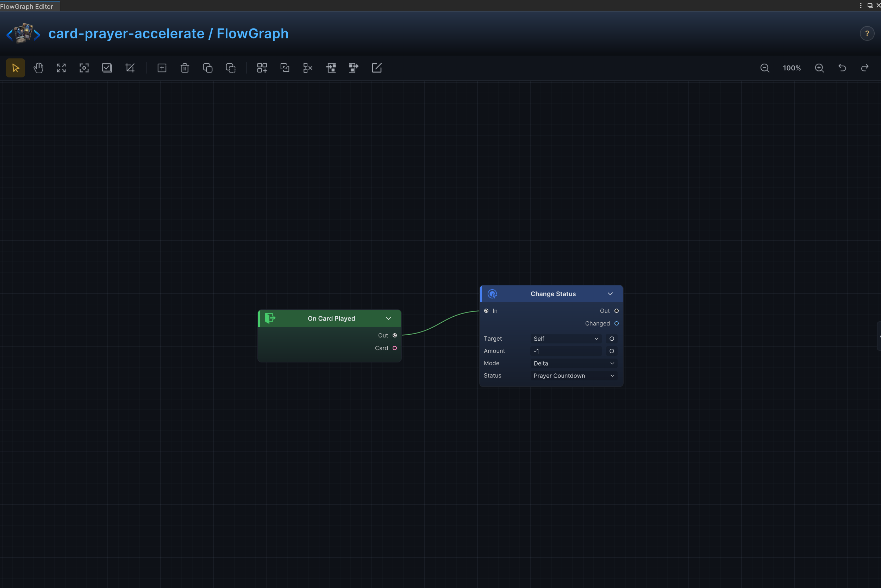Select the pointer selection tool
Viewport: 881px width, 588px height.
point(15,68)
